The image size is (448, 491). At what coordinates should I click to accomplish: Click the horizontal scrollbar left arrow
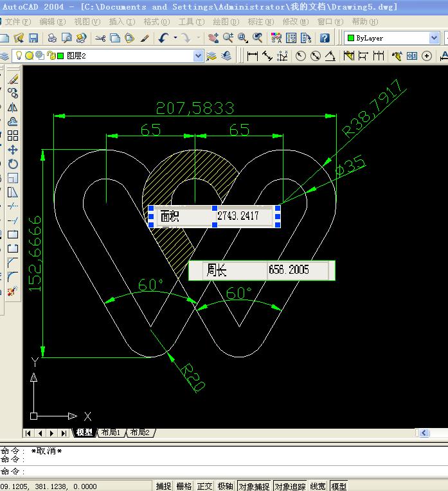click(424, 433)
